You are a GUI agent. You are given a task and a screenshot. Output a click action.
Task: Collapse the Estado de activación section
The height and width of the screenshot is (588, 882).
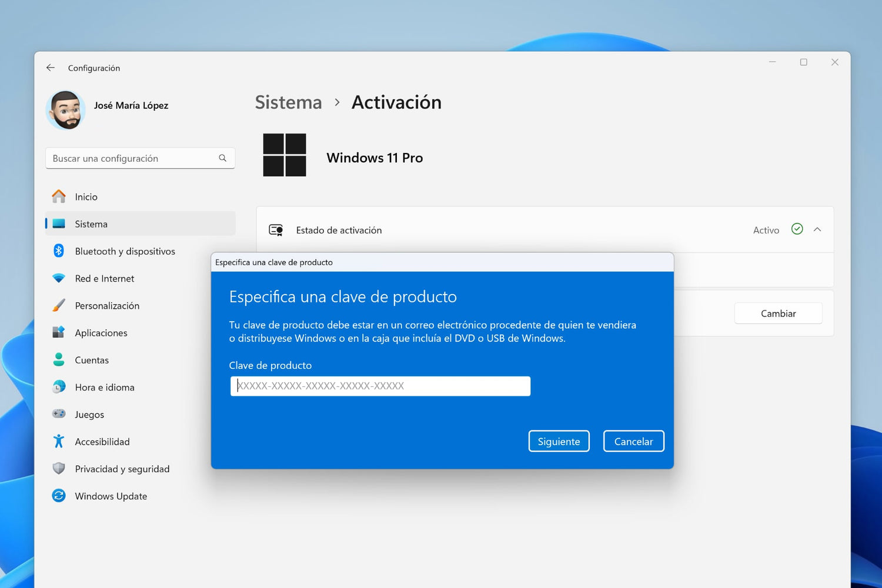tap(817, 230)
